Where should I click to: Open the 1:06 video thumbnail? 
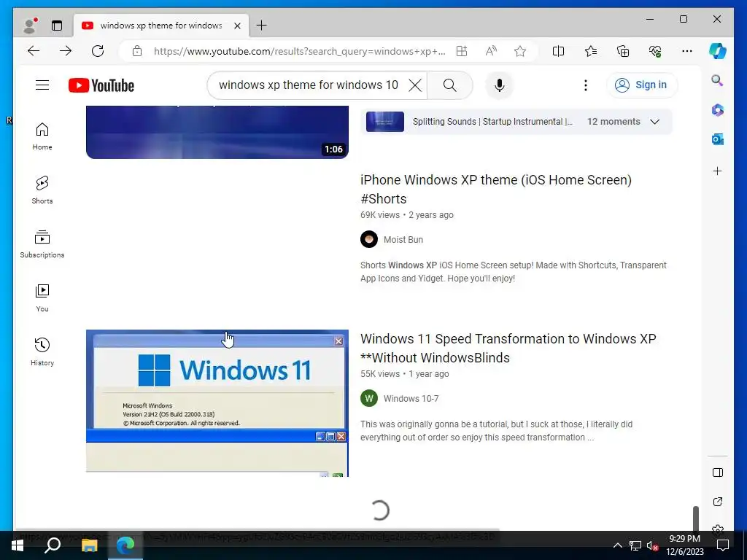[x=217, y=133]
